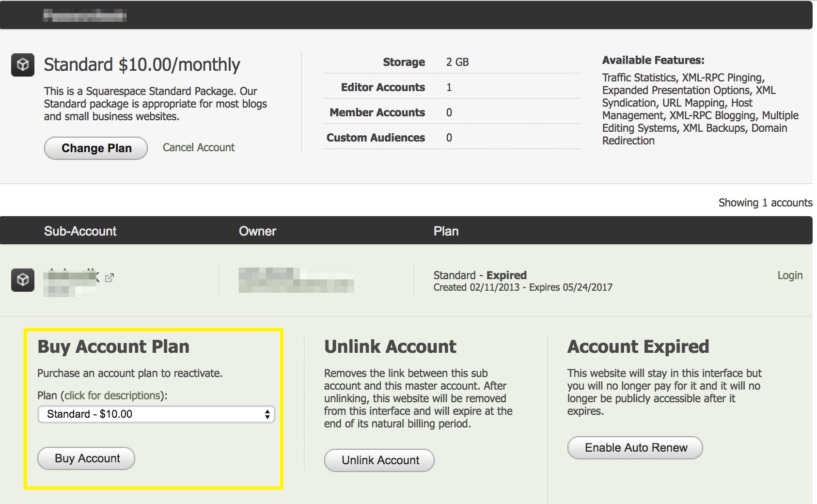This screenshot has width=817, height=504.
Task: Select the blurred sub-account name
Action: click(x=69, y=281)
